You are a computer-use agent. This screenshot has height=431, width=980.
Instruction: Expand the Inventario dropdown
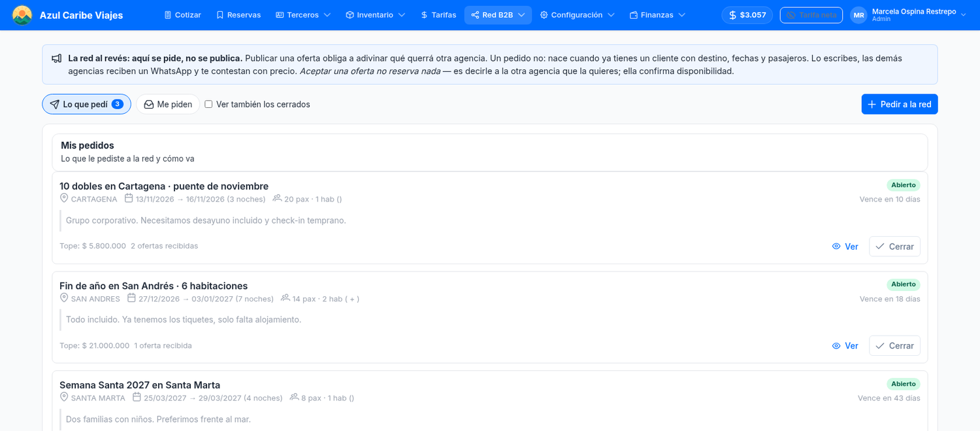[x=375, y=15]
